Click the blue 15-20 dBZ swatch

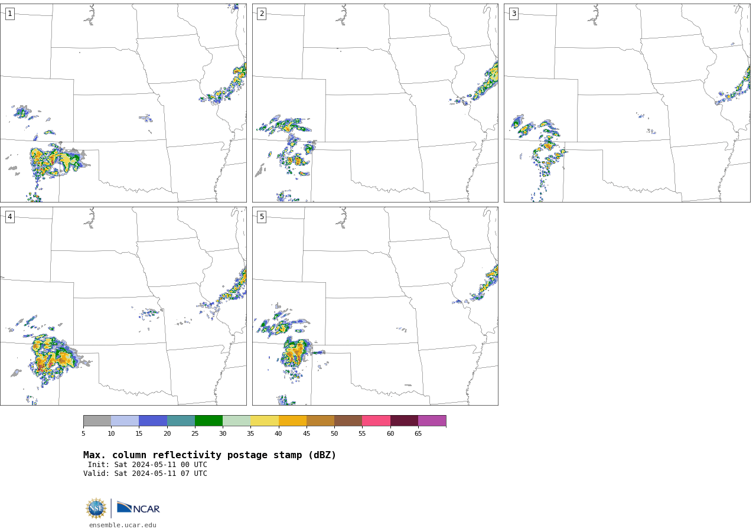pos(153,420)
